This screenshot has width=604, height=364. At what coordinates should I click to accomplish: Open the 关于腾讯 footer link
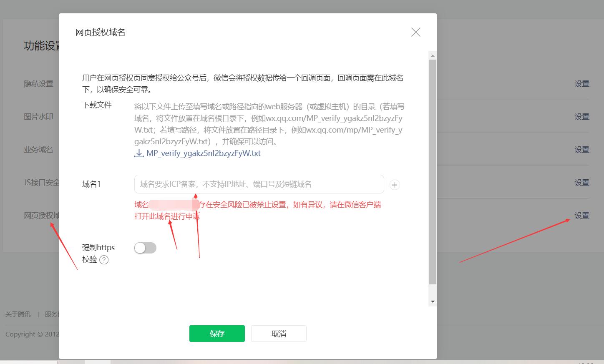click(18, 314)
